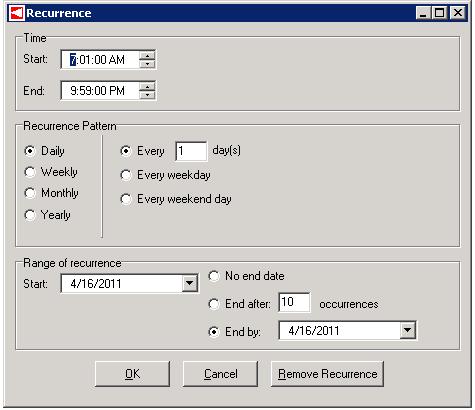Confirm with the OK button

pos(132,374)
